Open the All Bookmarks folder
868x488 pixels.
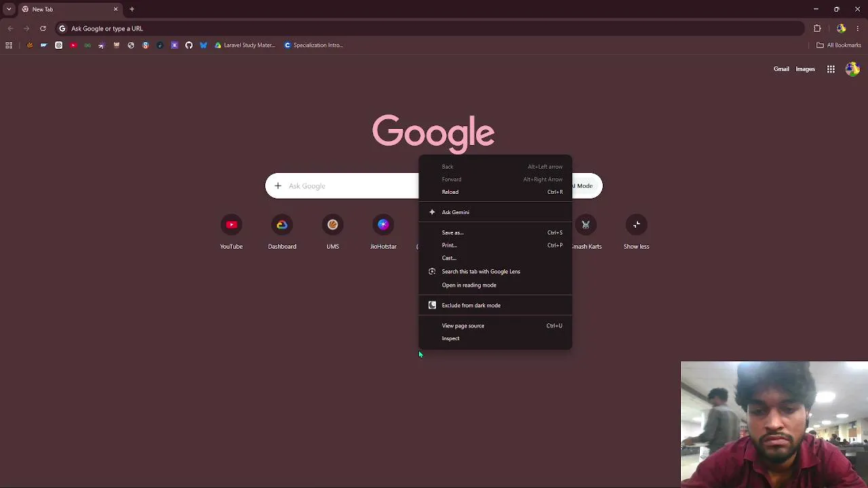[839, 45]
